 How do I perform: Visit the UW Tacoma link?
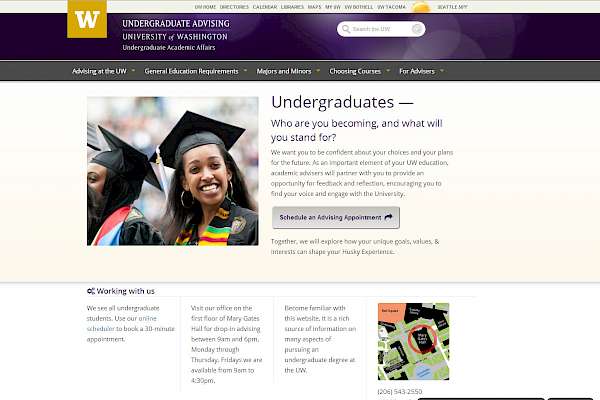tap(392, 6)
